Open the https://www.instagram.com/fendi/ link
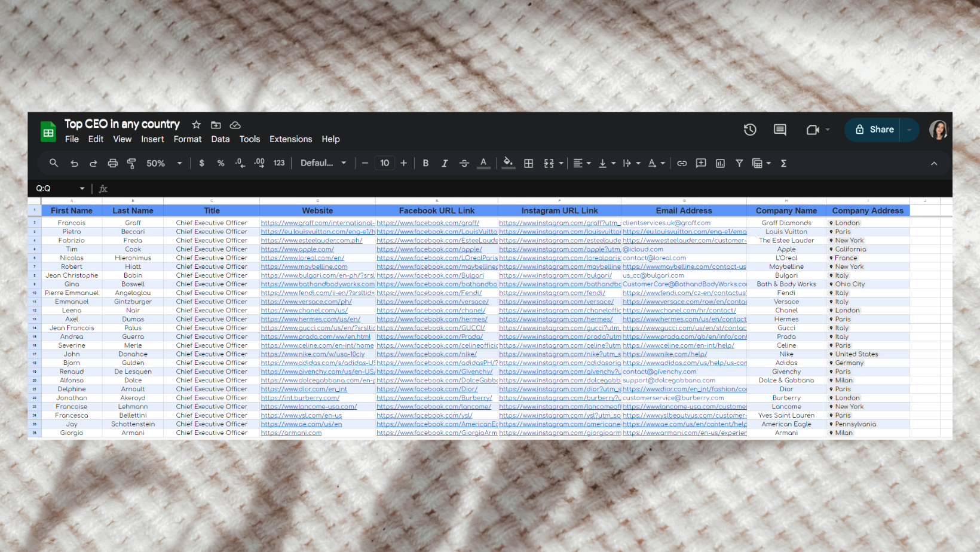The height and width of the screenshot is (552, 980). (552, 293)
